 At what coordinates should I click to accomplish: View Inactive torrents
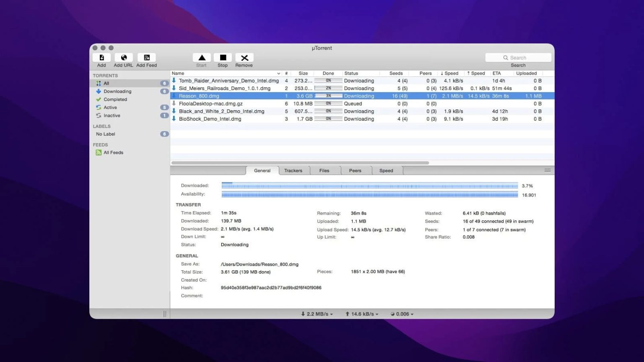tap(112, 115)
